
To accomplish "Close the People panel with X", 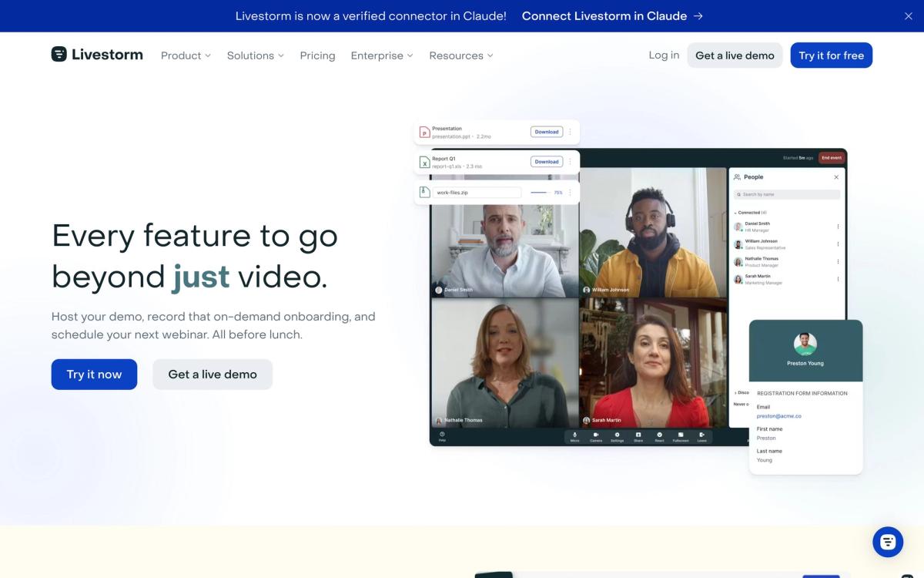I will pos(836,177).
